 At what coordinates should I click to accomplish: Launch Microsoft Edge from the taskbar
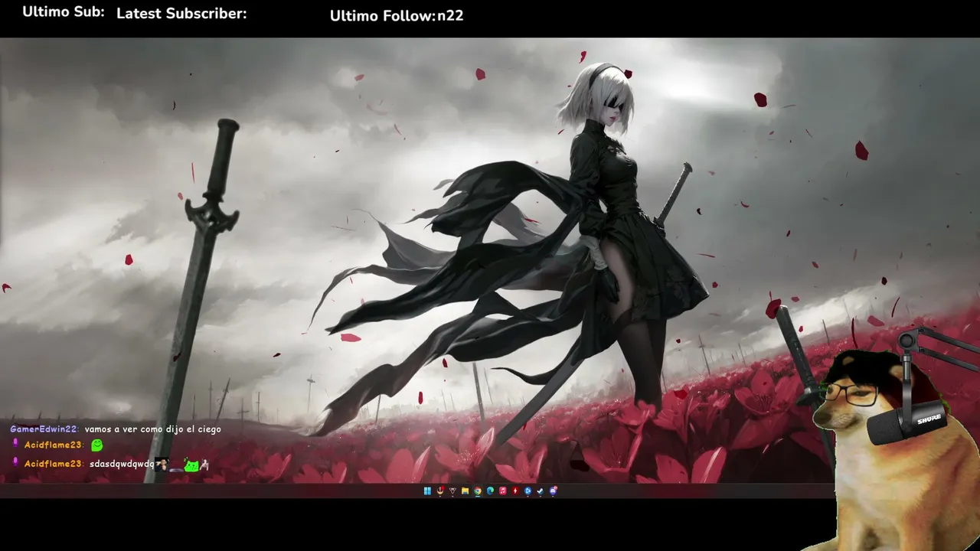[490, 491]
